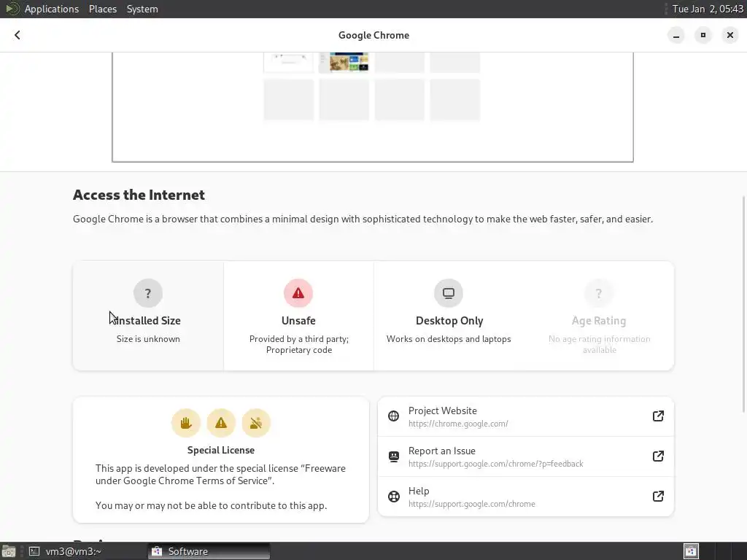Click the face icon beside Report an Issue

393,456
